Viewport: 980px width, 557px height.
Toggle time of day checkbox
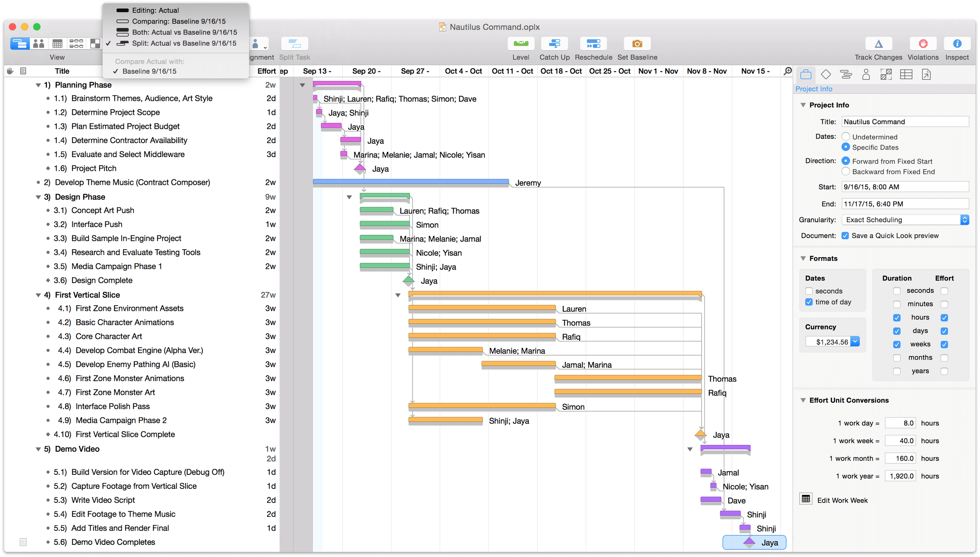[809, 302]
